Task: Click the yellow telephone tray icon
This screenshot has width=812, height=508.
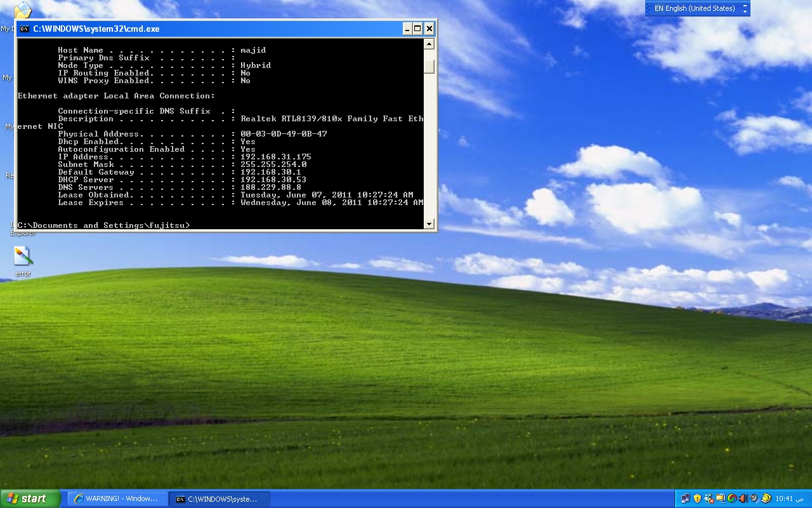Action: click(x=766, y=498)
